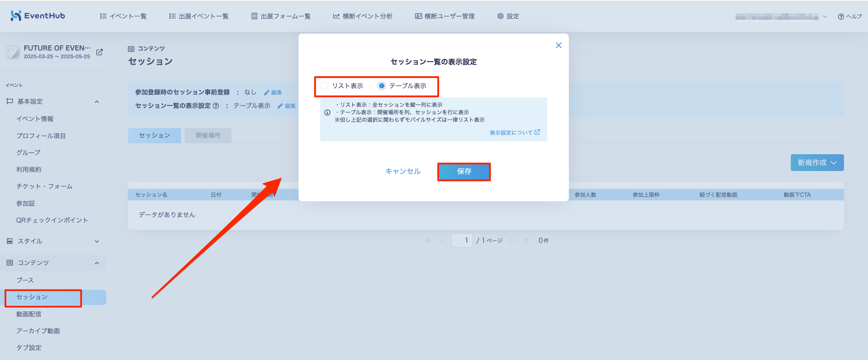Click the event thumbnail image in sidebar
The width and height of the screenshot is (868, 360).
pyautogui.click(x=13, y=52)
